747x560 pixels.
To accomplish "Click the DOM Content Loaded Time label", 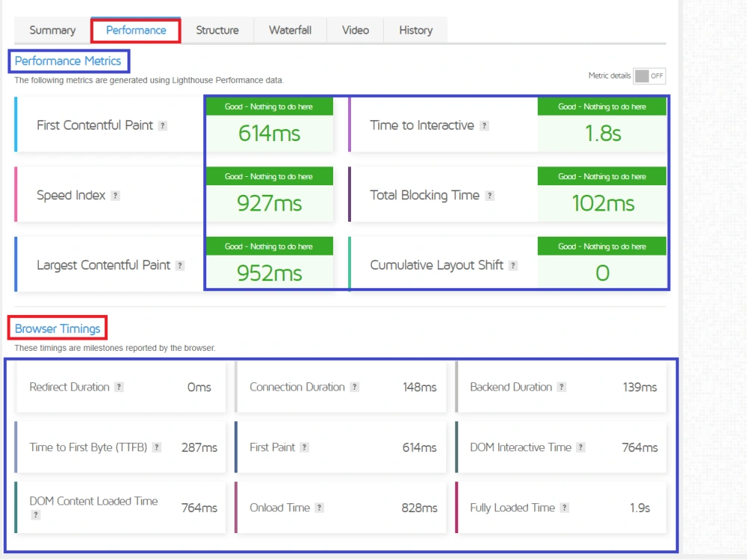I will [x=93, y=501].
